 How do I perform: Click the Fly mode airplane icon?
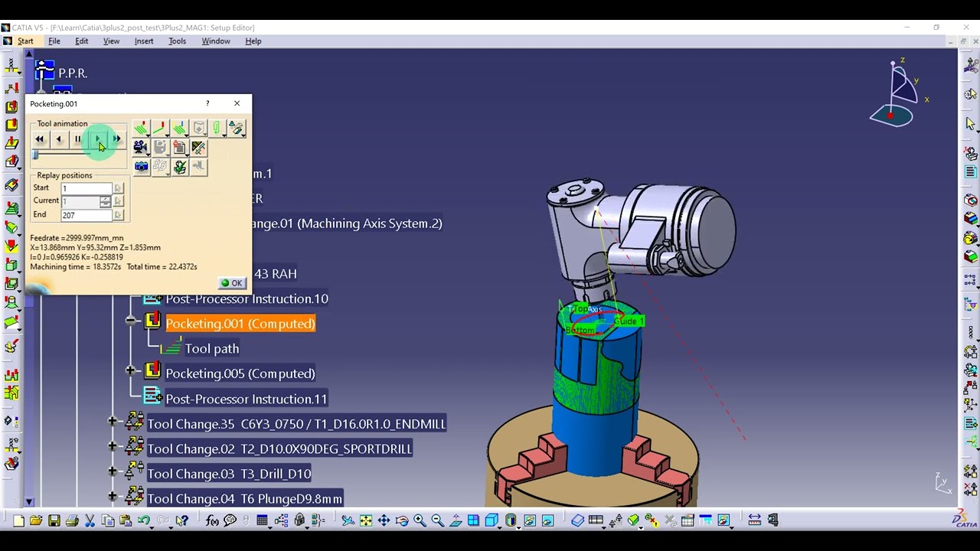coord(348,521)
